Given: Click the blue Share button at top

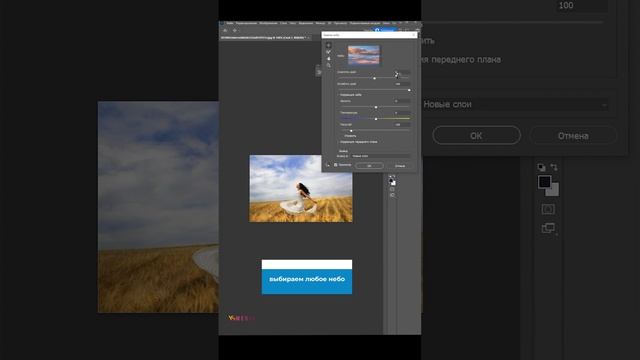Looking at the screenshot, I should click(386, 30).
